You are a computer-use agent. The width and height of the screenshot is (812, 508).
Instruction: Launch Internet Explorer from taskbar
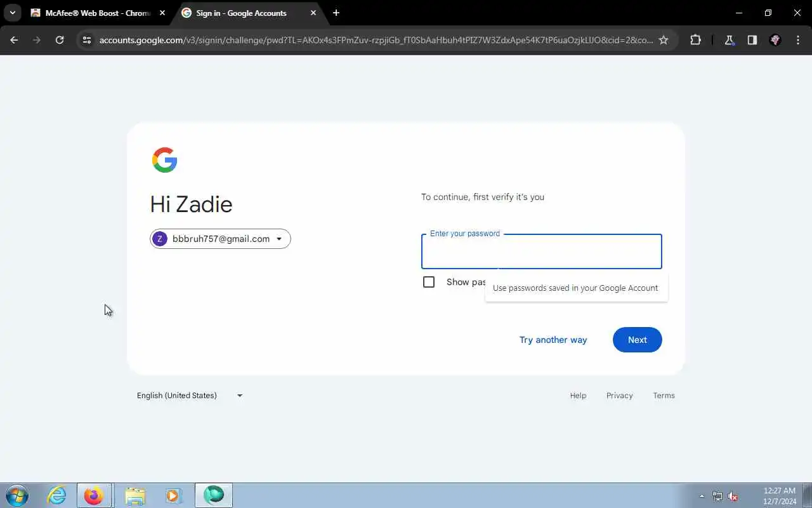click(57, 495)
